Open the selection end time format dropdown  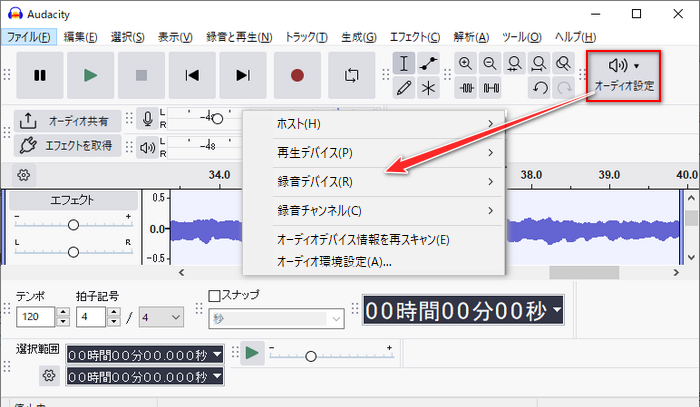coord(217,376)
